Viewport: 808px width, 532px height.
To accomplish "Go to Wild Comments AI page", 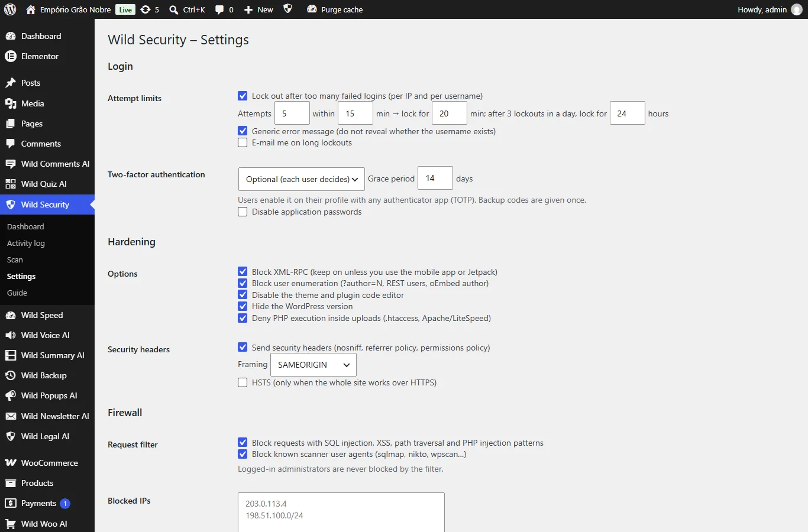I will [x=47, y=164].
